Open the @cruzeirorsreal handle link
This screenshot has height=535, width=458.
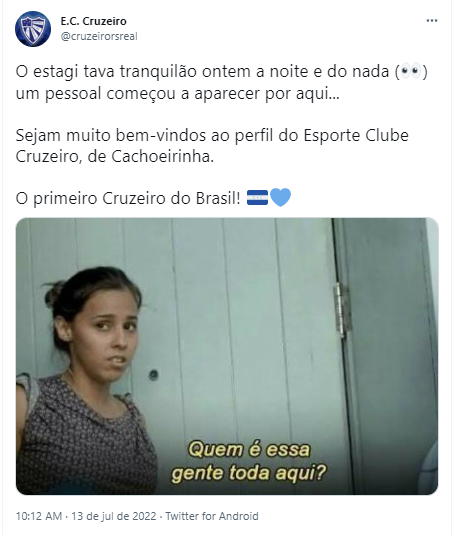pos(99,36)
